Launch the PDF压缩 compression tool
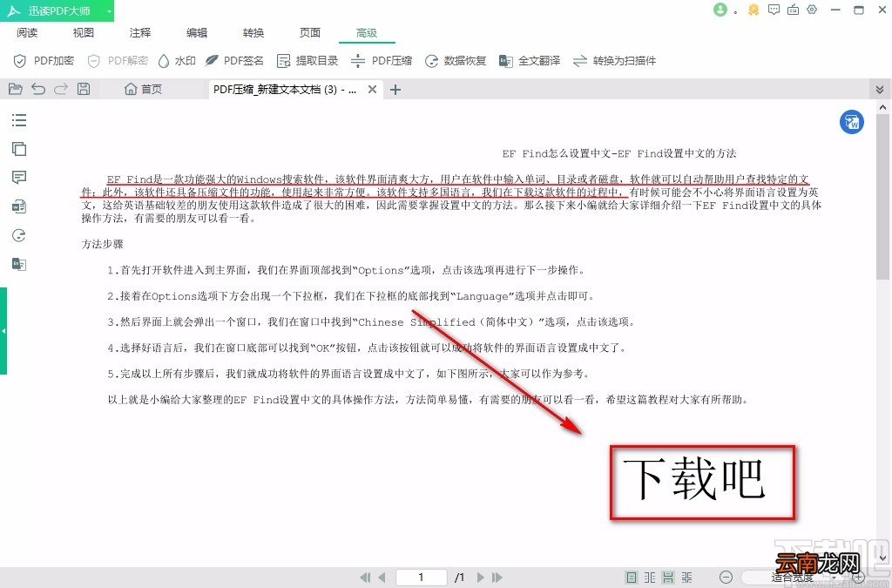 click(x=382, y=61)
